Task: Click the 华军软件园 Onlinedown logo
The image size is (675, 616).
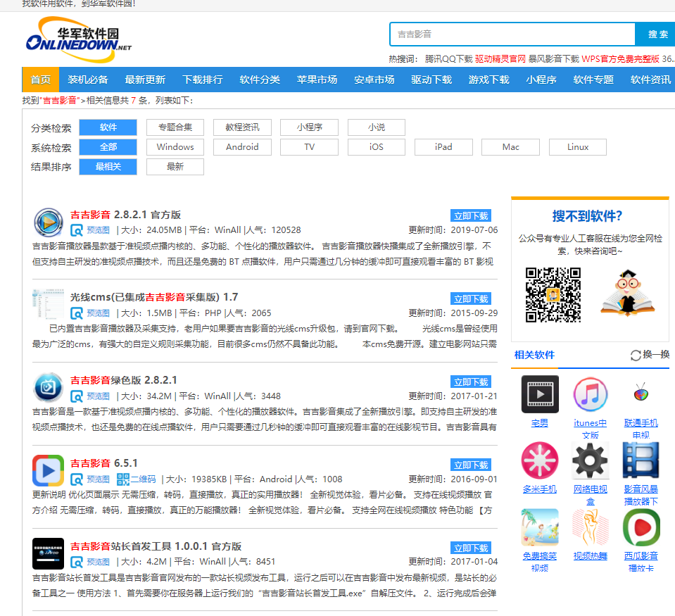Action: pyautogui.click(x=79, y=39)
